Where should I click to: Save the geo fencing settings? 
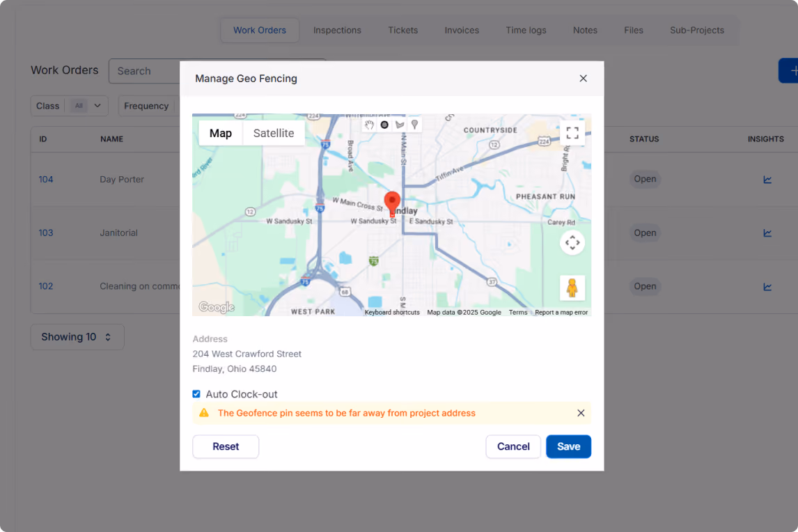568,446
